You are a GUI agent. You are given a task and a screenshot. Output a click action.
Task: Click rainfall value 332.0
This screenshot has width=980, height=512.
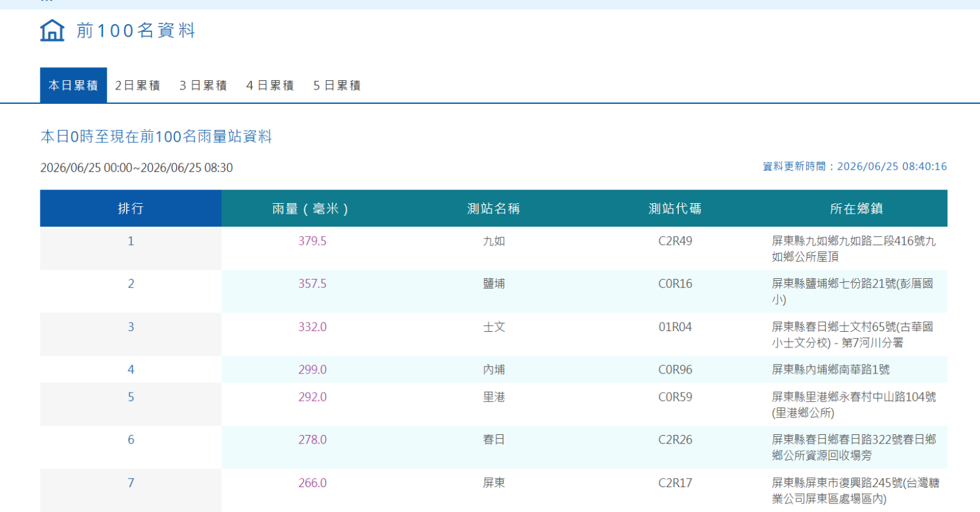point(312,327)
